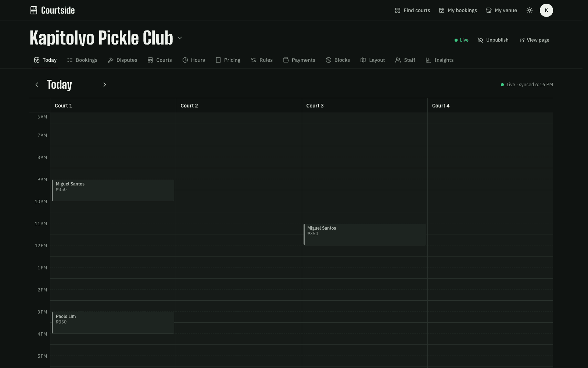Click the Courtside brand name
The width and height of the screenshot is (588, 368).
(x=58, y=10)
